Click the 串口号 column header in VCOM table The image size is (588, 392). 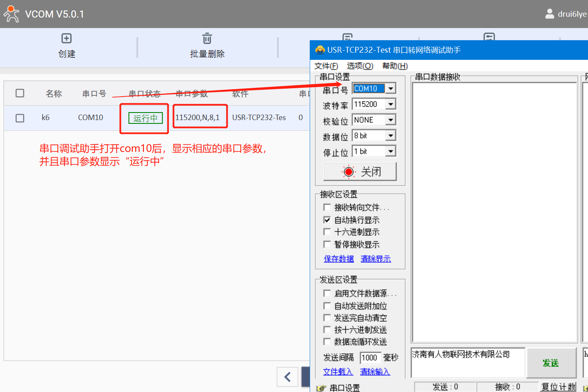coord(94,94)
